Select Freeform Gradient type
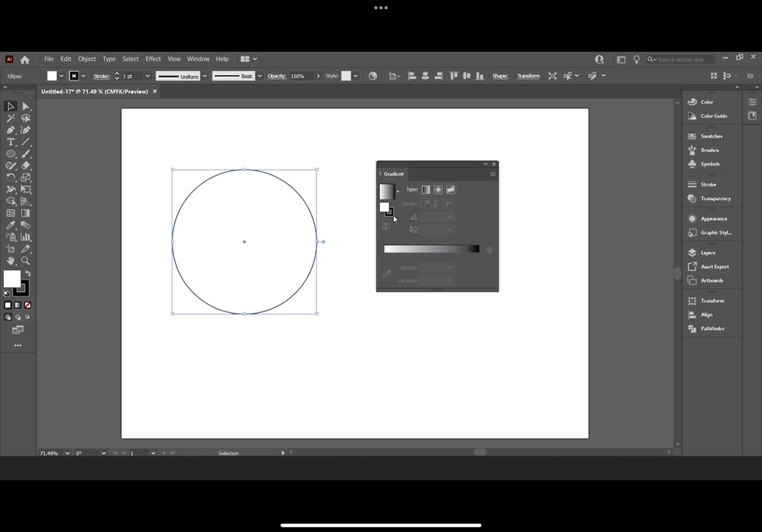Screen dimensions: 762x532 (x=451, y=189)
